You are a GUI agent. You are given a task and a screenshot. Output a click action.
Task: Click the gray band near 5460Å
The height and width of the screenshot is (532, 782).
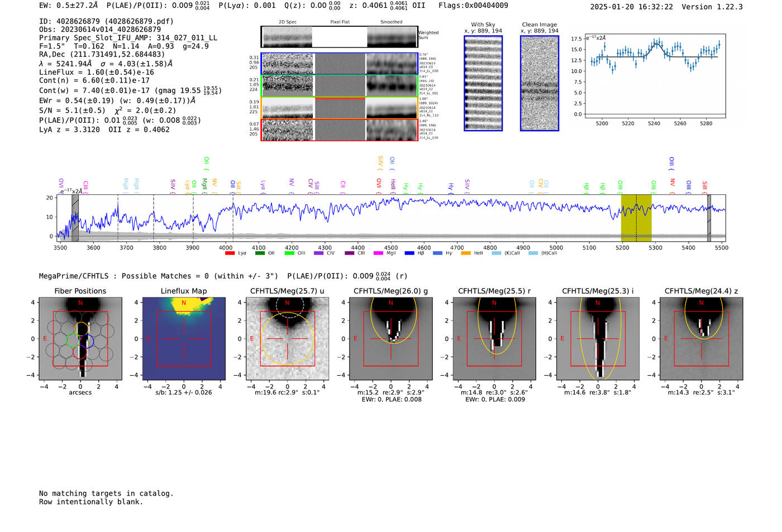tap(709, 218)
